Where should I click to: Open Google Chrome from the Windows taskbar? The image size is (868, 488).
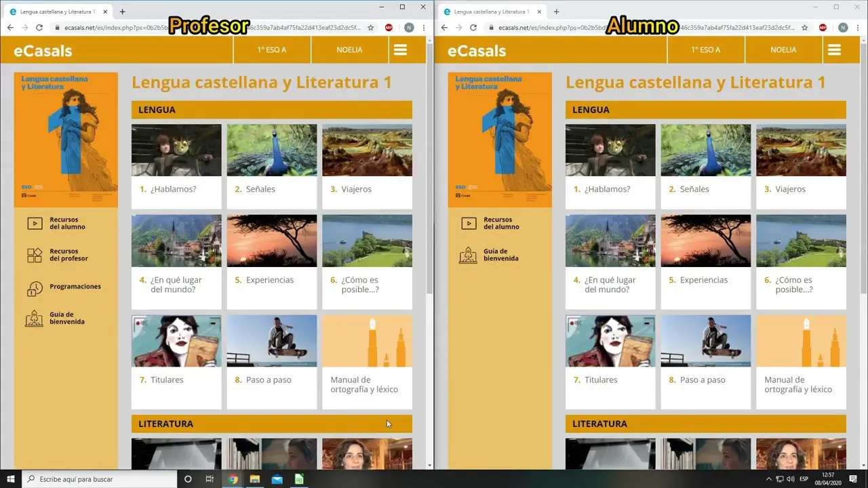pos(233,479)
